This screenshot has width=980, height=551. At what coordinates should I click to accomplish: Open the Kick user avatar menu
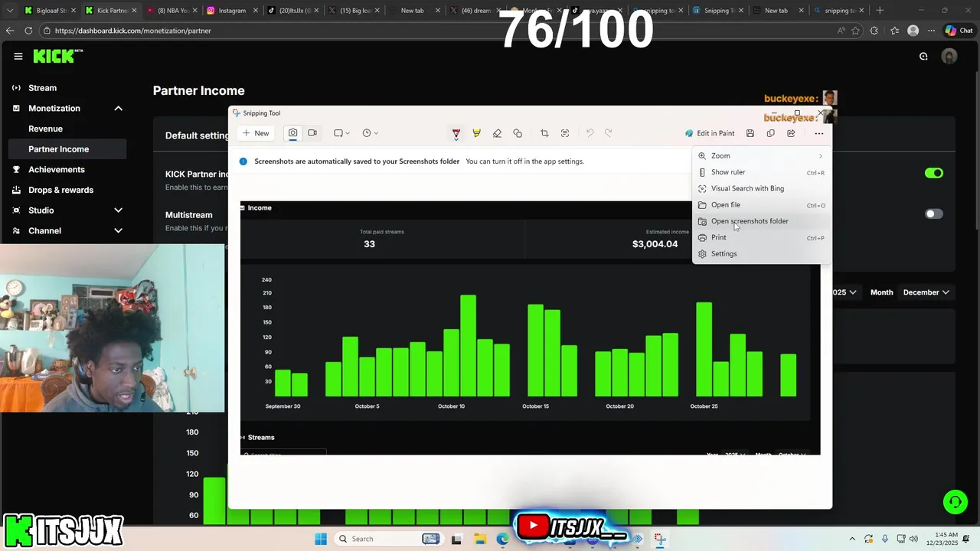point(949,56)
